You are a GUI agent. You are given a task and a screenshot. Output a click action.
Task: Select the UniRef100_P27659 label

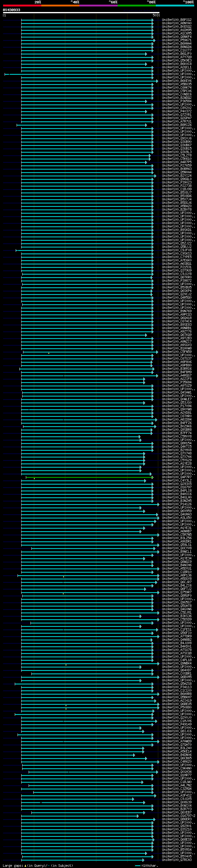click(176, 165)
